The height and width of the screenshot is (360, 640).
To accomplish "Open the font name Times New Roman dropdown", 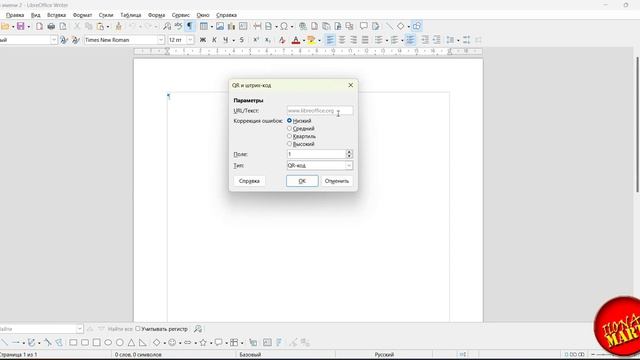I will point(161,40).
